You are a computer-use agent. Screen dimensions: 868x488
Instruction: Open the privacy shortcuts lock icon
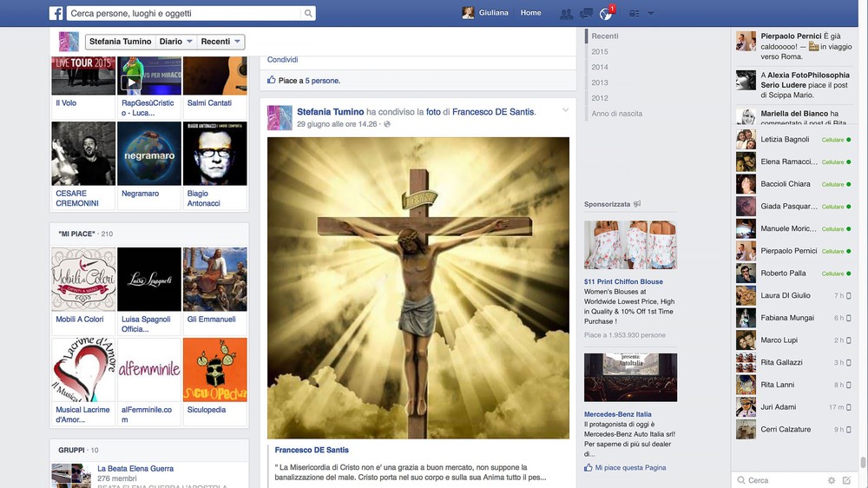point(634,13)
